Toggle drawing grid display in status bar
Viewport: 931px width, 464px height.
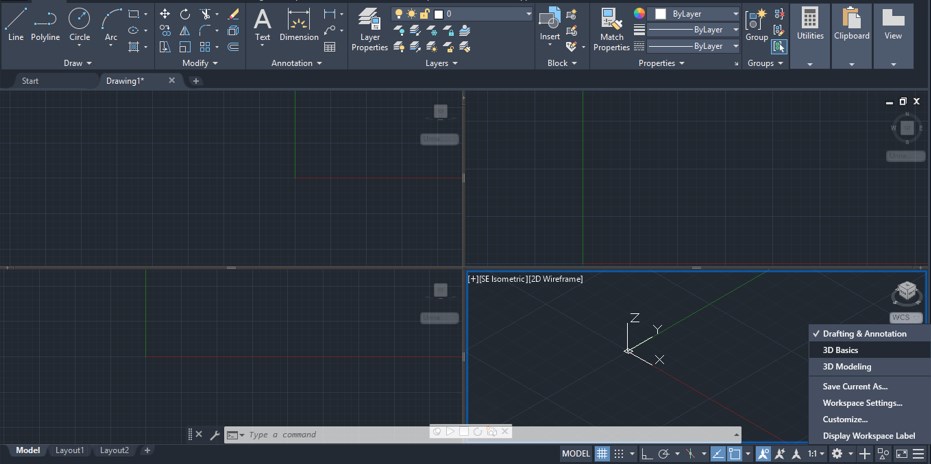point(602,453)
